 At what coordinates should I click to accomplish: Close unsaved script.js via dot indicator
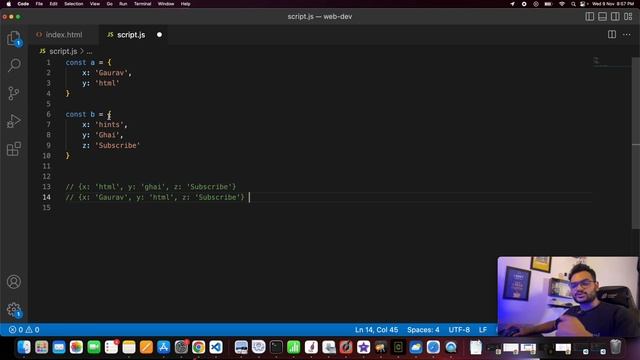(159, 35)
